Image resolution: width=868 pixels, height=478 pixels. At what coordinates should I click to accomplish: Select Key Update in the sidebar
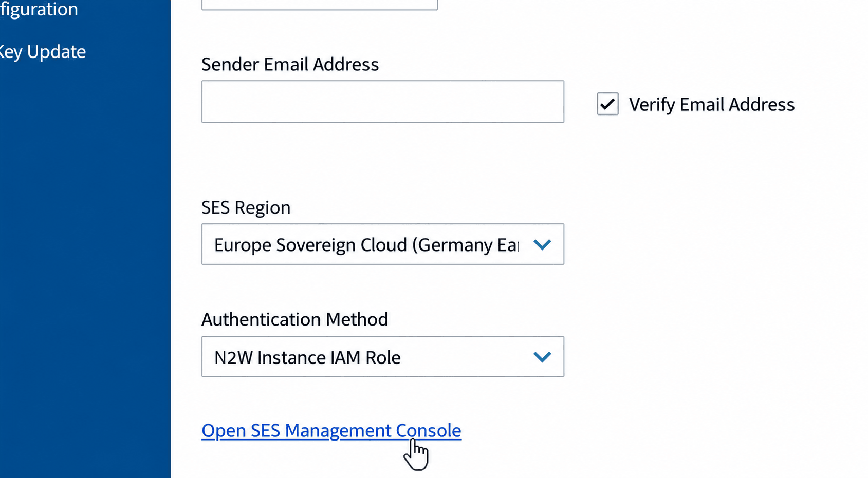click(43, 52)
